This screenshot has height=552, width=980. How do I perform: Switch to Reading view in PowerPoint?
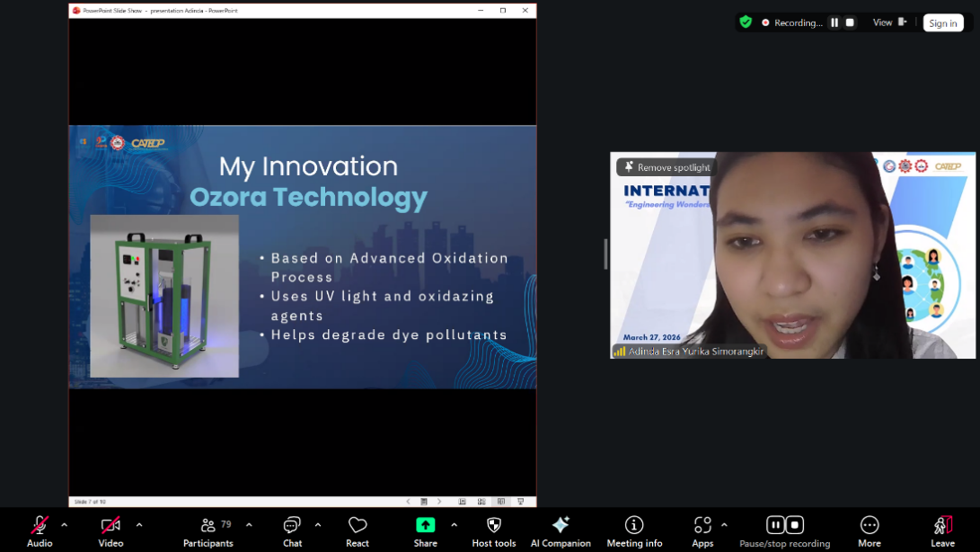[501, 502]
